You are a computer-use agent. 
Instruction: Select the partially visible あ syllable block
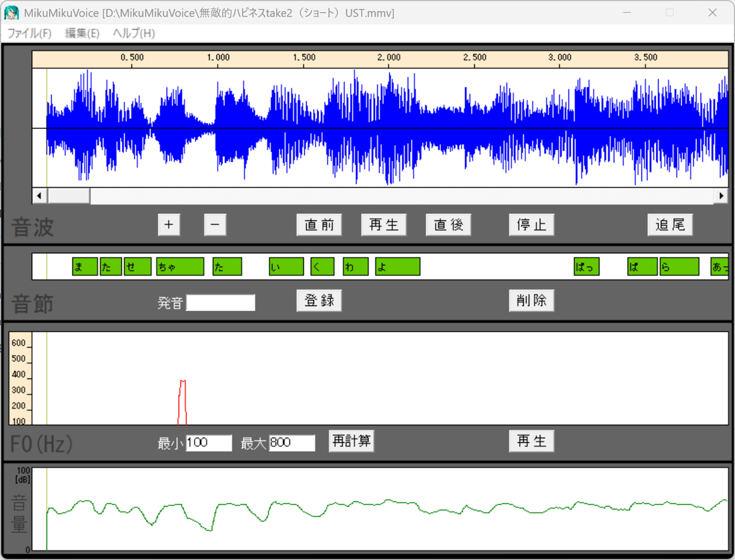coord(719,267)
